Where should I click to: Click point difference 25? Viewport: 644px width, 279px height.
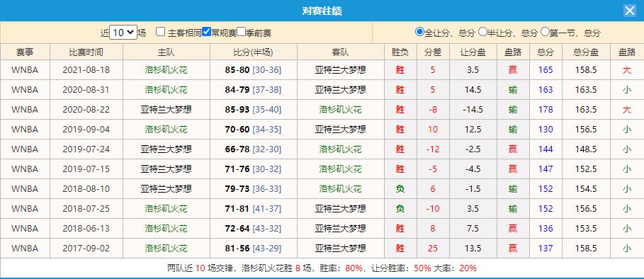[x=433, y=249]
